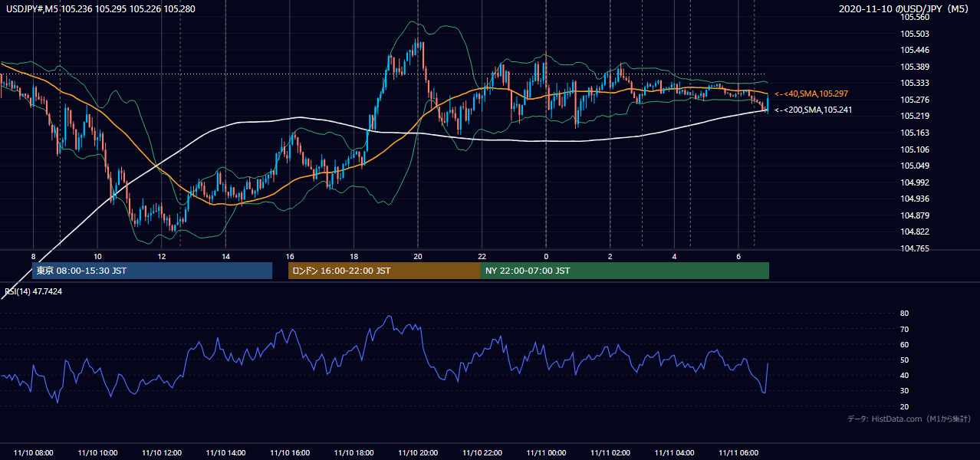Click price axis value 105.219

916,117
